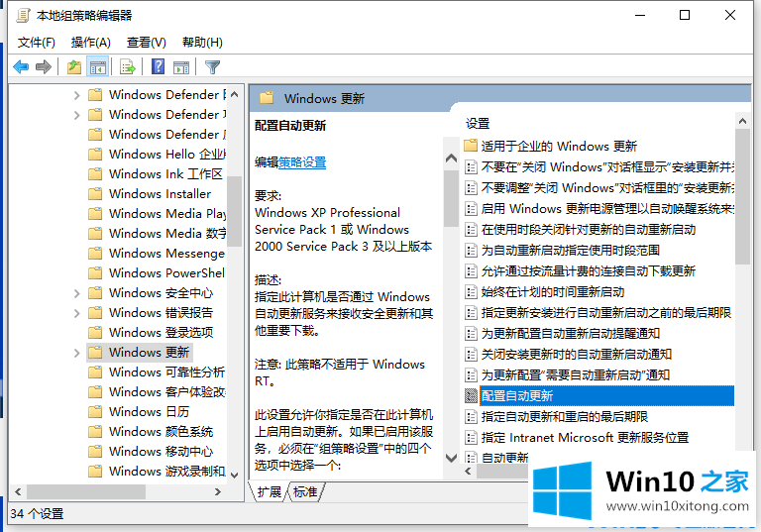Viewport: 761px width, 532px height.
Task: Expand the Windows 更新 tree node
Action: (x=76, y=353)
